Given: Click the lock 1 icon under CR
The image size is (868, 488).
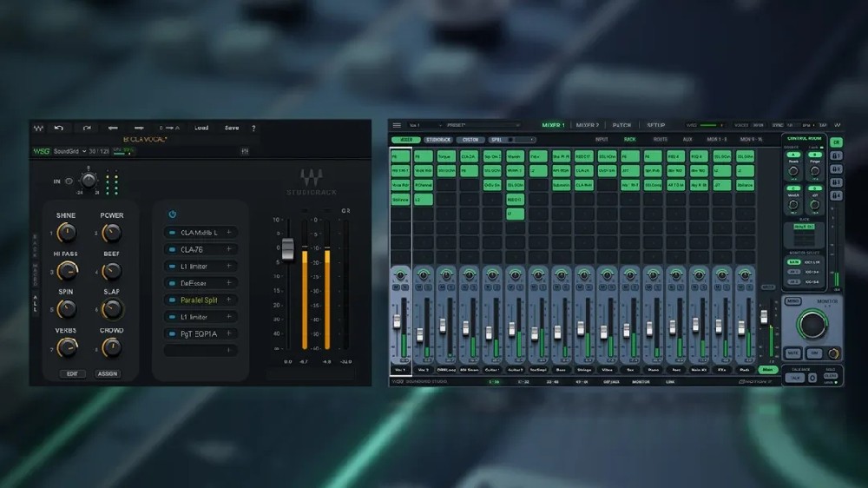Looking at the screenshot, I should [837, 155].
